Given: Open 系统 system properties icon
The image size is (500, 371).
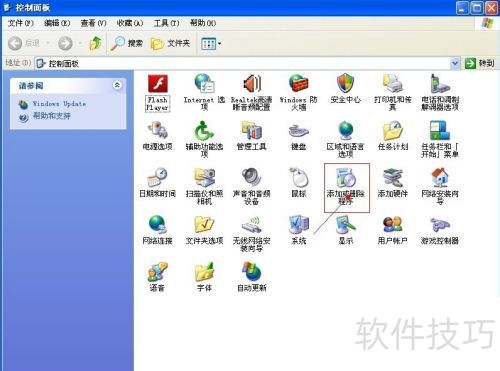Looking at the screenshot, I should 299,230.
